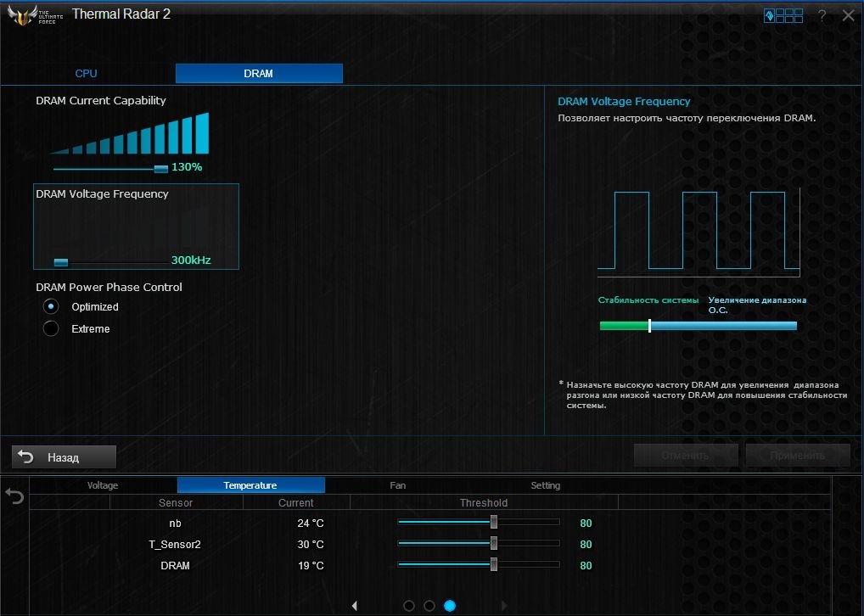This screenshot has height=616, width=864.
Task: Open the Voltage monitoring tab
Action: click(103, 485)
